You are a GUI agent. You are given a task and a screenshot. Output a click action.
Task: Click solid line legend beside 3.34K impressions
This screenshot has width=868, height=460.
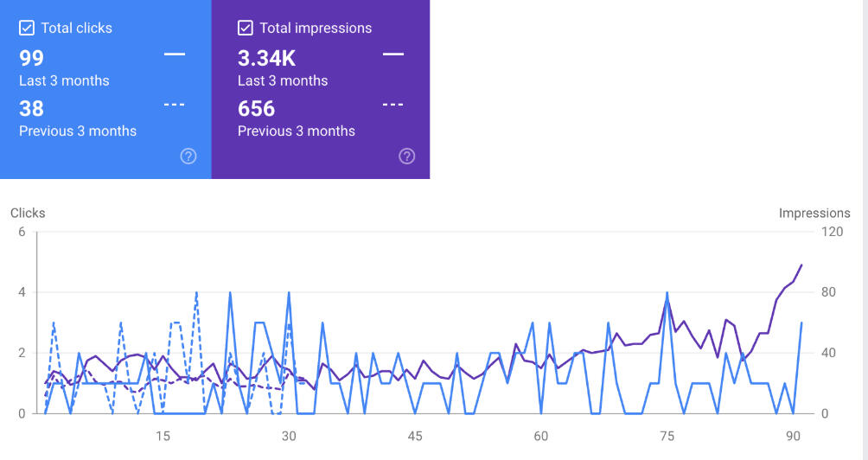(x=393, y=54)
